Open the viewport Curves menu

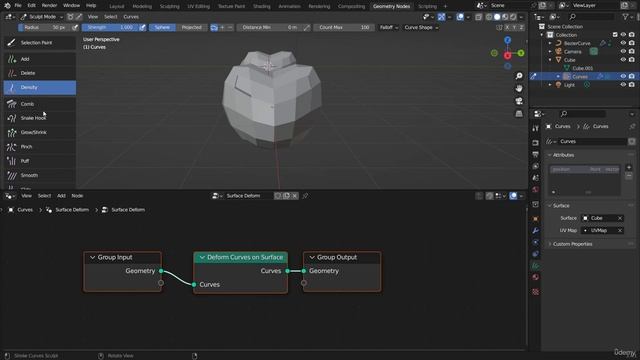(131, 17)
